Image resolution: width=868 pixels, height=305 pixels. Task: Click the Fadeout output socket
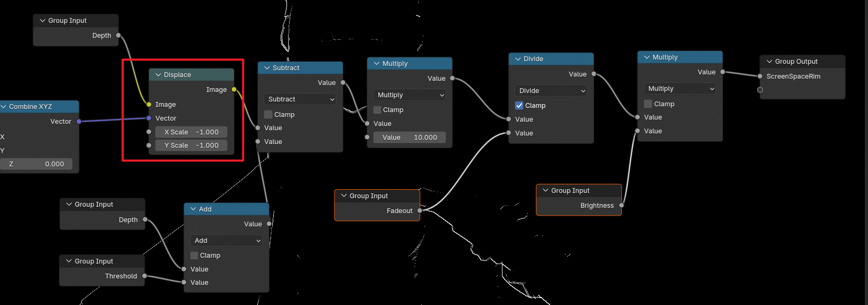point(420,210)
